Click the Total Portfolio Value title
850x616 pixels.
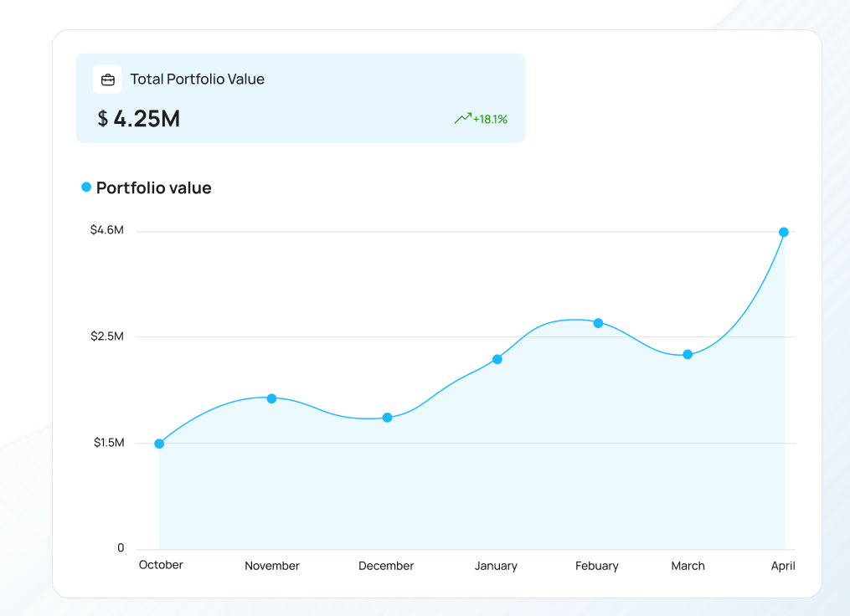pos(198,80)
